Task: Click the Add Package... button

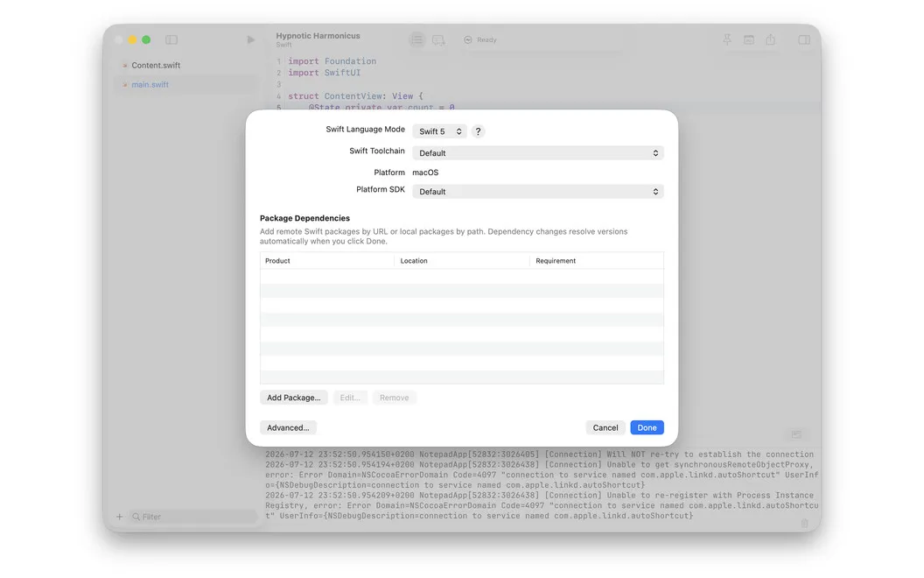Action: coord(293,398)
